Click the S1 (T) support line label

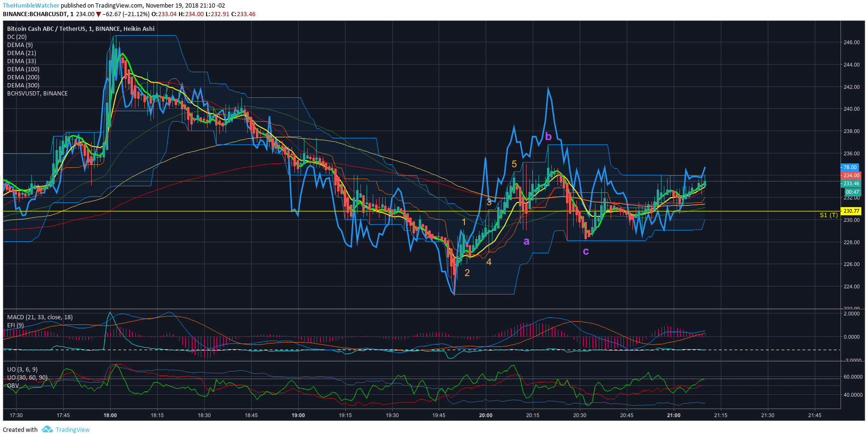click(x=829, y=215)
